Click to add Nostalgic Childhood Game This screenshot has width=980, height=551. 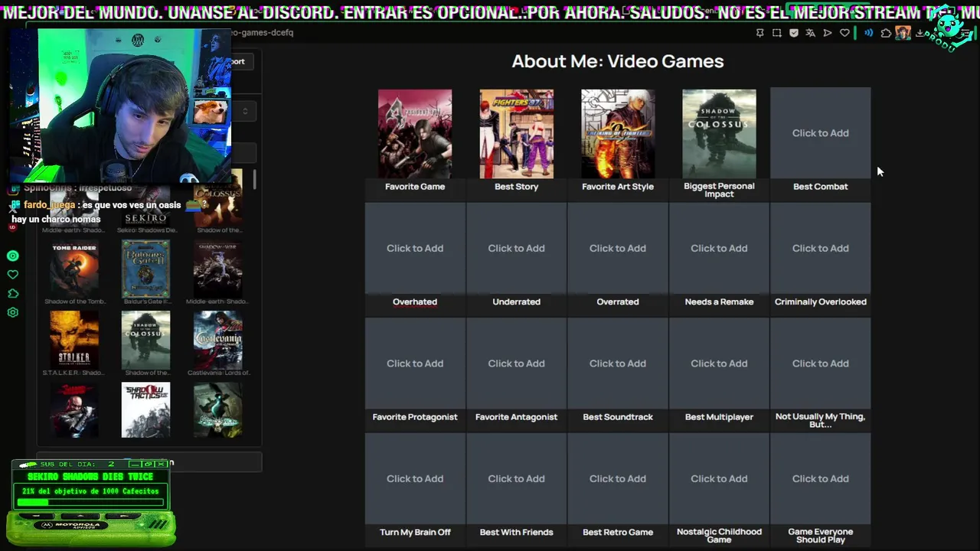pyautogui.click(x=719, y=478)
